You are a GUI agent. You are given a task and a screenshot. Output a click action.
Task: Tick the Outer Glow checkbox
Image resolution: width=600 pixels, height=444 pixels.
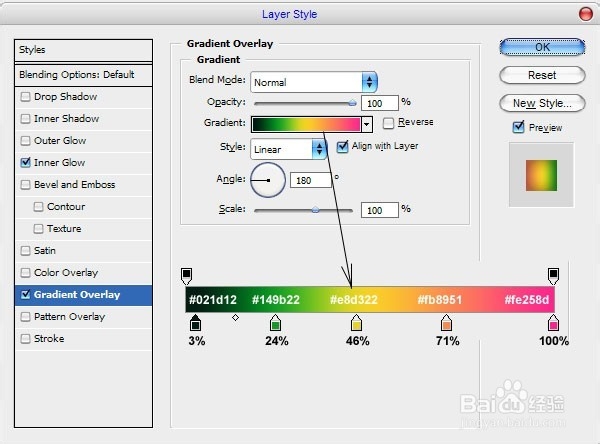tap(25, 141)
